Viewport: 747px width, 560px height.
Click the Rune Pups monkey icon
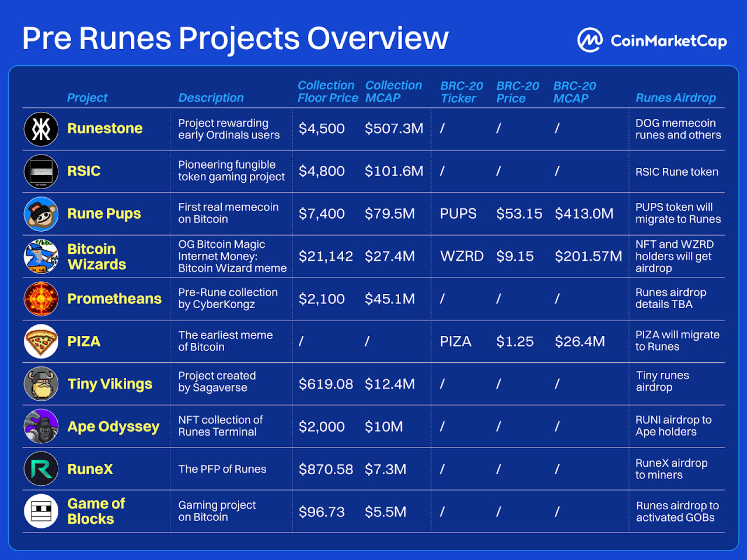click(41, 214)
